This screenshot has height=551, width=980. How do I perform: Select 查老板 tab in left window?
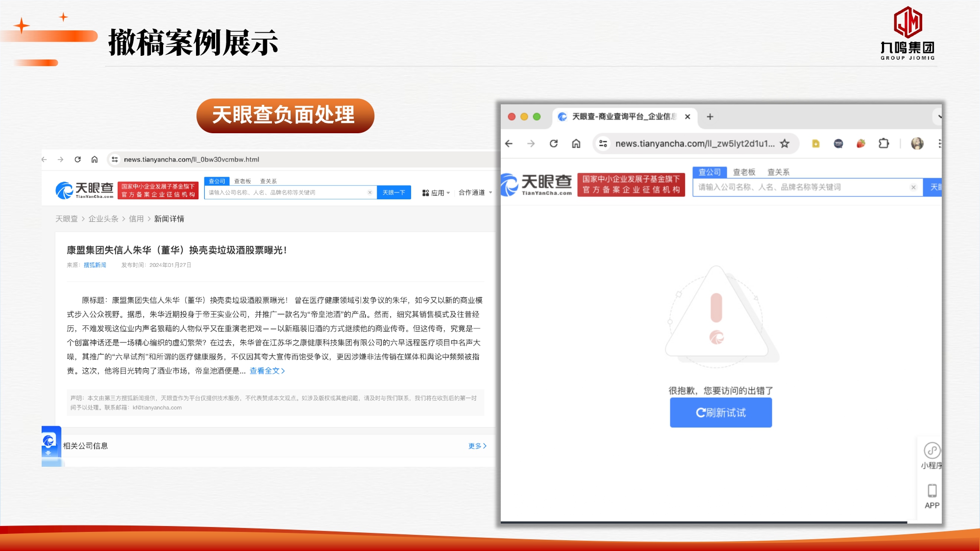tap(243, 181)
